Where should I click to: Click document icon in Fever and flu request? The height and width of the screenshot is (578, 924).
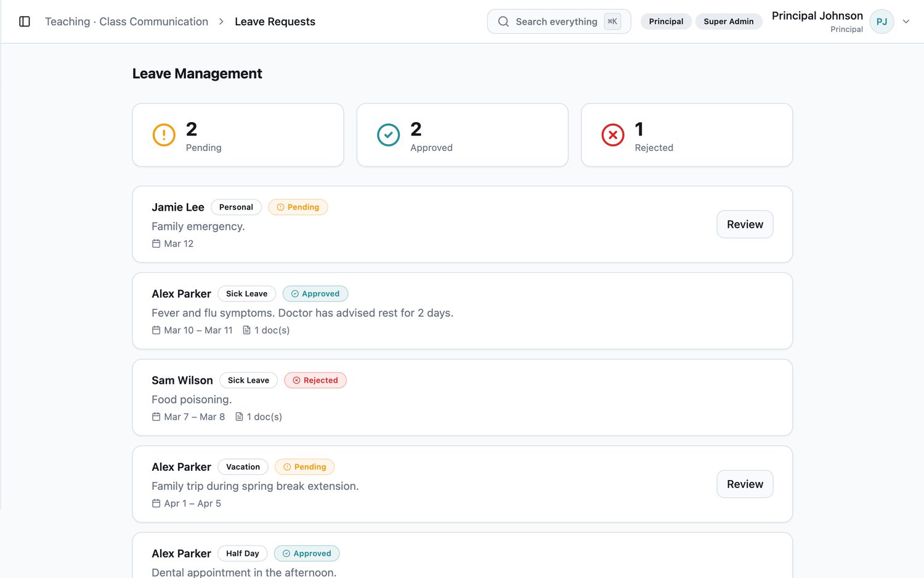[x=246, y=330]
